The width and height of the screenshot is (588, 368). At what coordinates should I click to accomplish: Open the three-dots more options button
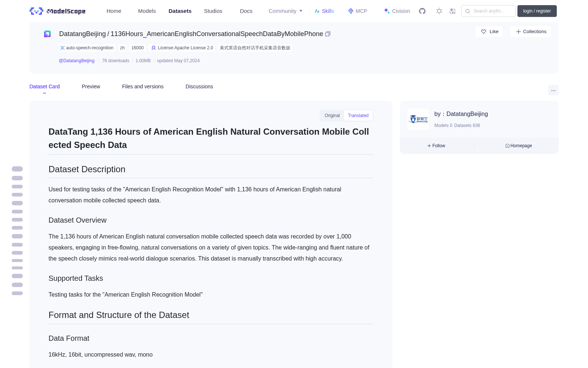pyautogui.click(x=553, y=90)
